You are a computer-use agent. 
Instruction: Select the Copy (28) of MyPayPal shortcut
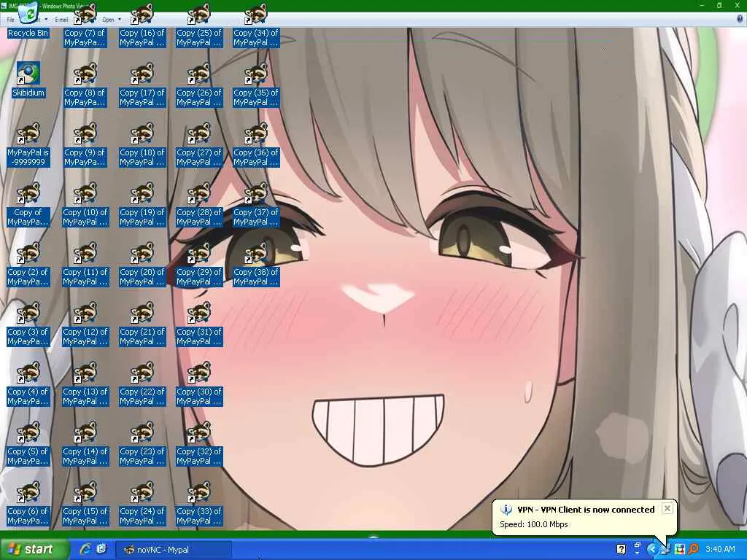pos(199,204)
